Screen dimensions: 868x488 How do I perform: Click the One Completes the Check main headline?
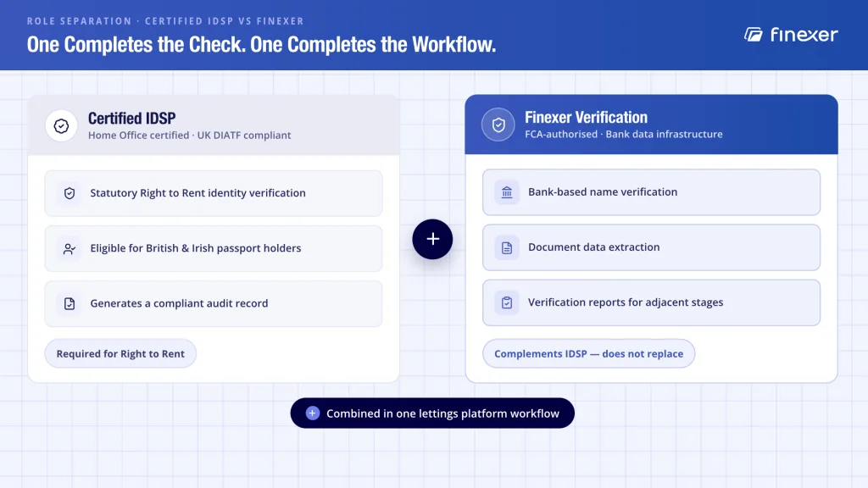point(261,44)
